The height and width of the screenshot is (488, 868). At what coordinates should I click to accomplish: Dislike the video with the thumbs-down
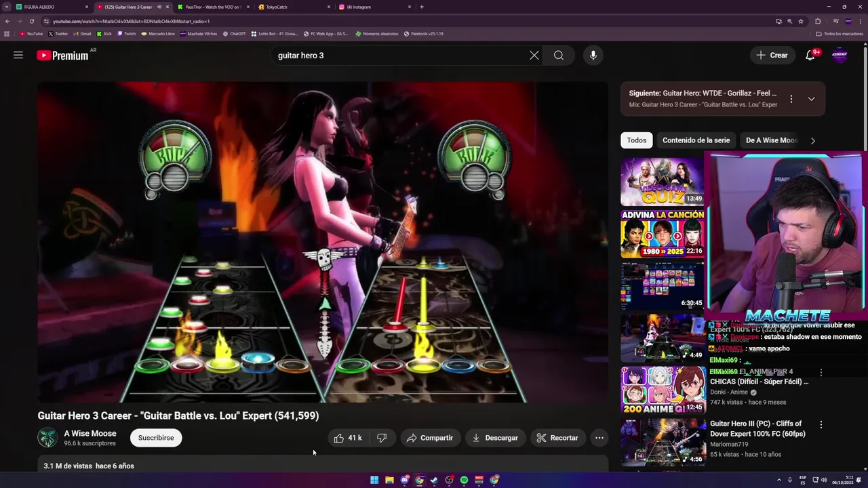coord(382,438)
